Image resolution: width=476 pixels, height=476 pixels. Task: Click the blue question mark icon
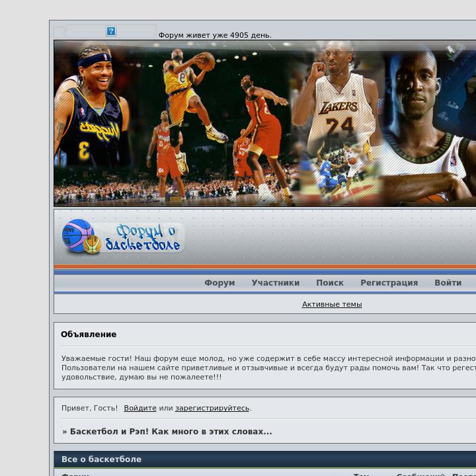111,31
